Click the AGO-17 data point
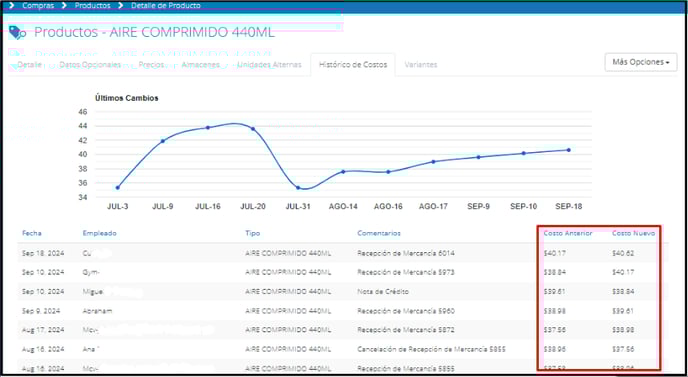 point(433,162)
